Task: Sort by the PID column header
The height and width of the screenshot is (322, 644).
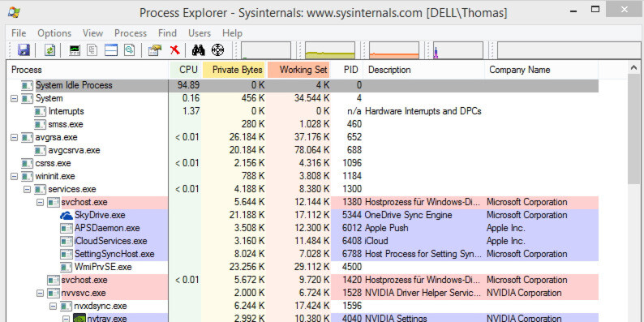Action: (x=347, y=70)
